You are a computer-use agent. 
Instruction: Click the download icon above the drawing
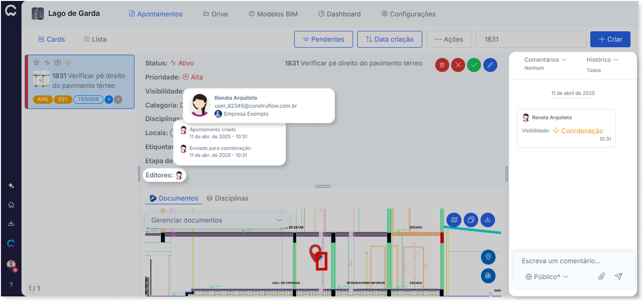click(488, 220)
